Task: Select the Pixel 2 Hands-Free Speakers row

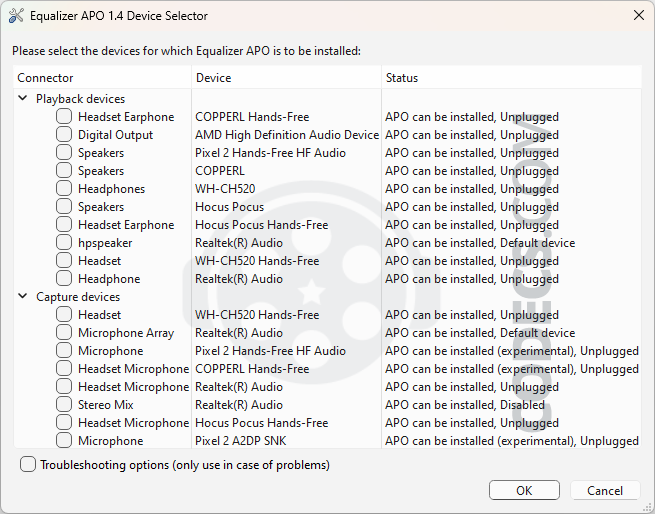Action: pos(328,153)
